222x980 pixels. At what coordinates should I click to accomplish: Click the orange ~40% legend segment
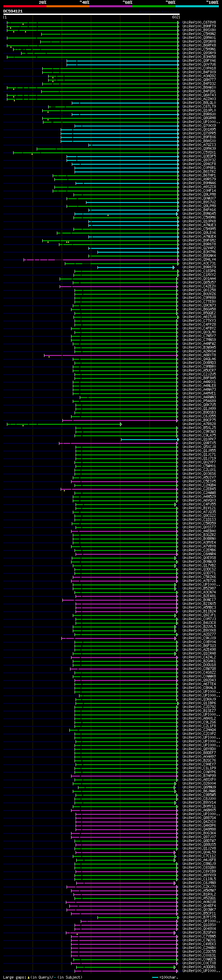pos(68,6)
